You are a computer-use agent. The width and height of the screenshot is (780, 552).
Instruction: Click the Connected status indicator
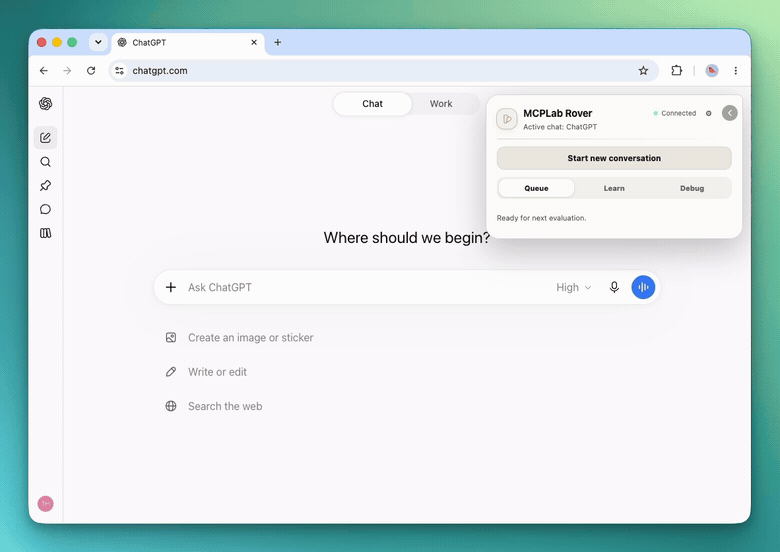(x=675, y=113)
